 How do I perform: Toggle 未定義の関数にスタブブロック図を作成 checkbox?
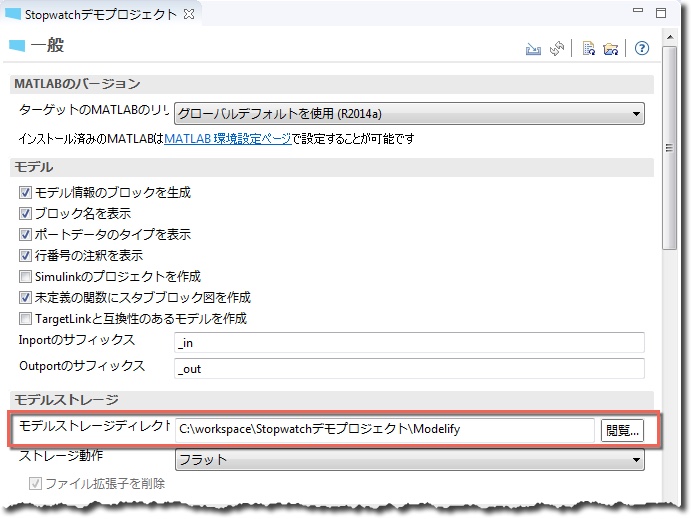click(x=25, y=298)
